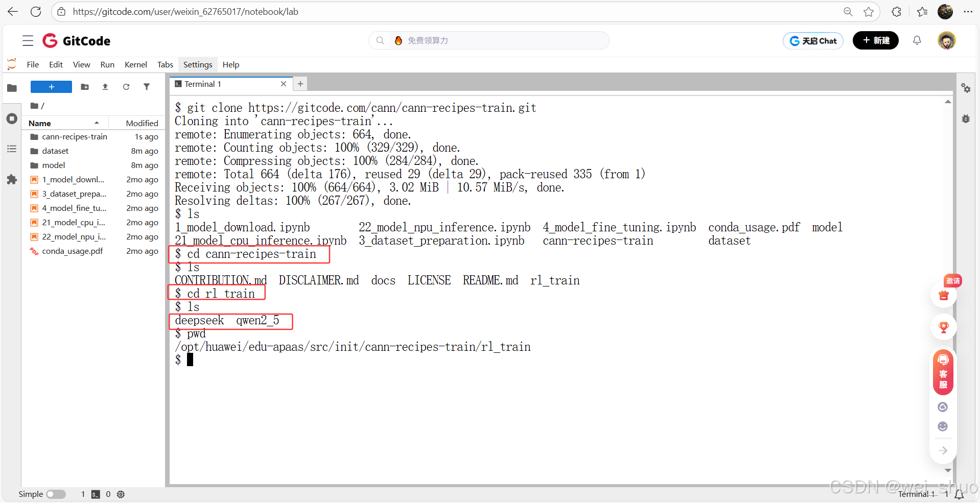The image size is (980, 503).
Task: Select the conda_usage.pdf file
Action: (94, 251)
